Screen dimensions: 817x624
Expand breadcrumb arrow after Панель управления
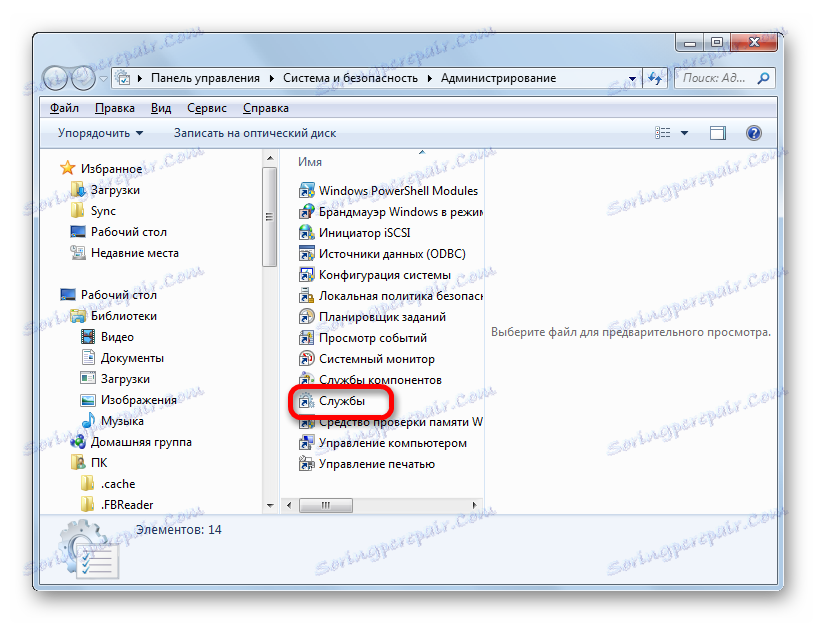tap(271, 78)
